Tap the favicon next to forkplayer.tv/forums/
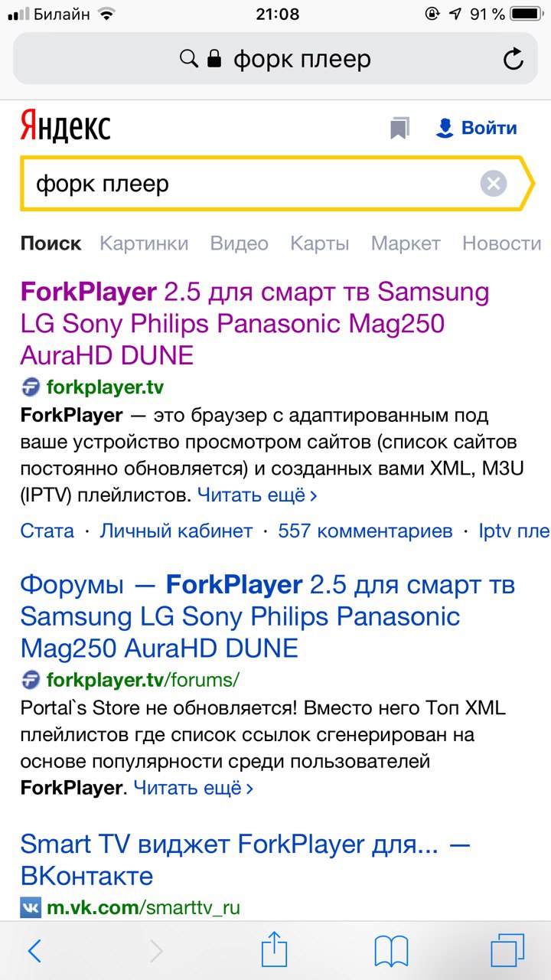The height and width of the screenshot is (980, 551). 31,679
